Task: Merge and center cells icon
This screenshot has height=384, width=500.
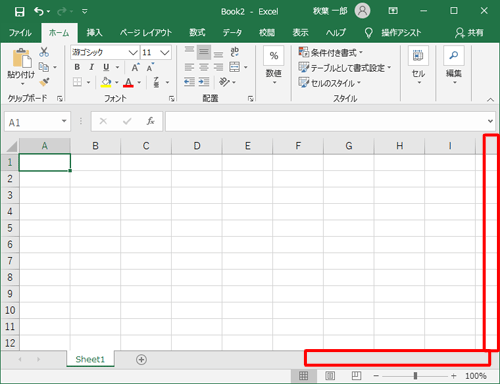Action: coord(235,67)
